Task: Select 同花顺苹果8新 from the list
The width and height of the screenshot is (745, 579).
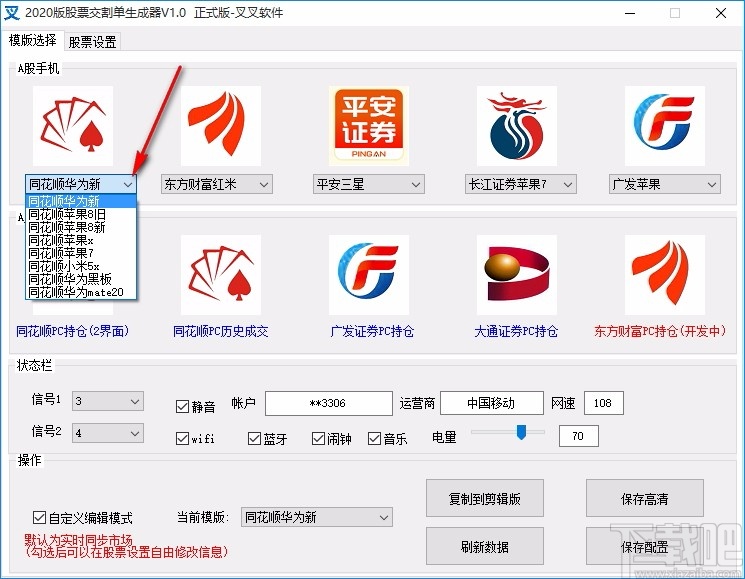Action: tap(81, 227)
